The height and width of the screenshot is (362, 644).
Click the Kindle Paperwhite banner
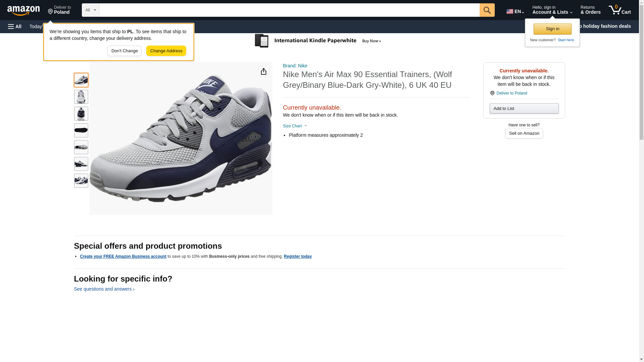tap(318, 41)
